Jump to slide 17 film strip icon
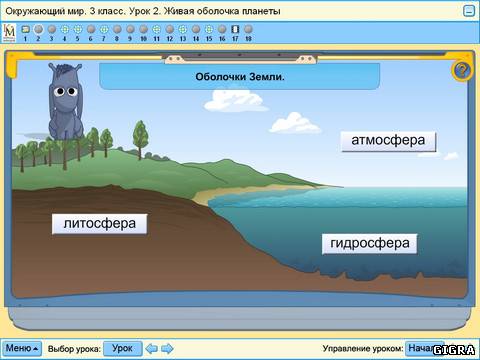The width and height of the screenshot is (480, 360). point(235,29)
